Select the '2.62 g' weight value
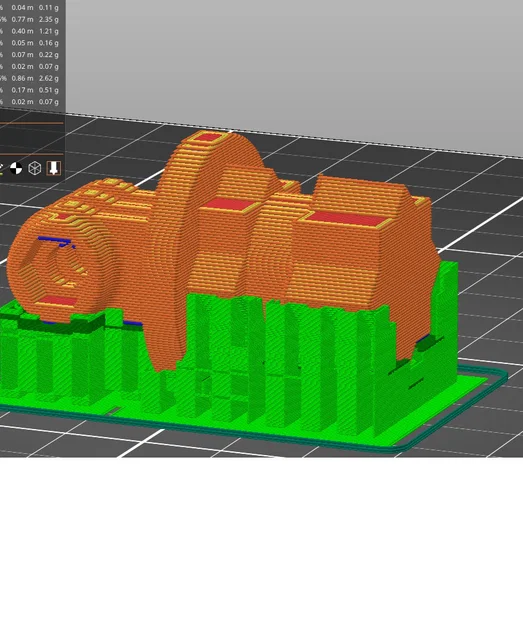The width and height of the screenshot is (523, 625). click(49, 78)
